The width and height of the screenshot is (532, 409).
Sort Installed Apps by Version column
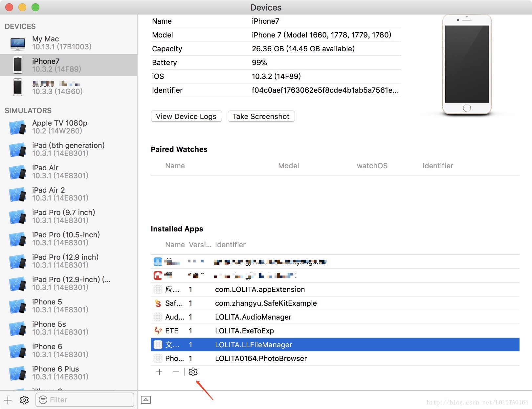pos(200,245)
